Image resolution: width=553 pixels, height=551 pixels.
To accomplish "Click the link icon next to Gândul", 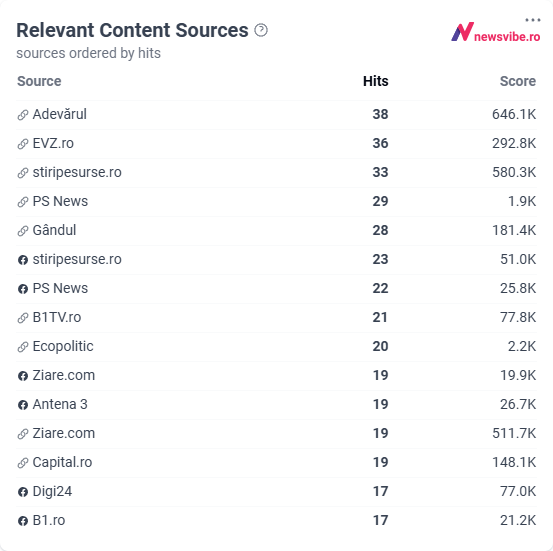I will tap(23, 231).
